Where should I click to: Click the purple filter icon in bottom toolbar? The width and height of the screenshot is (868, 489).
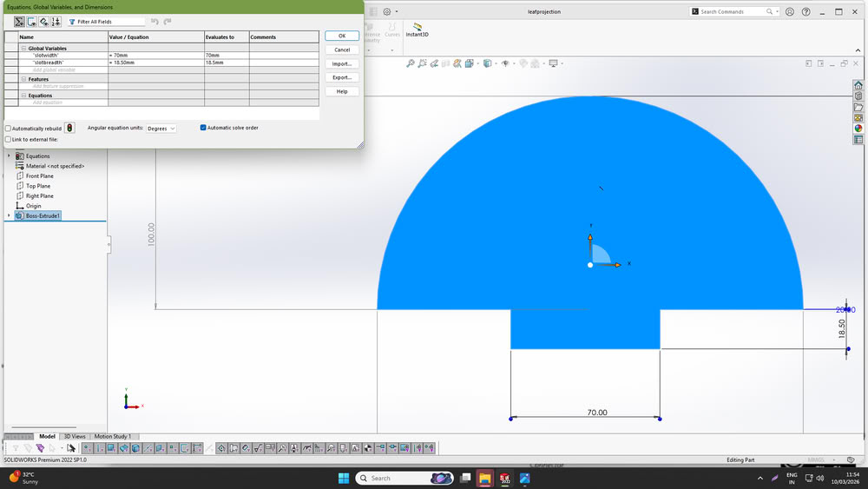pyautogui.click(x=40, y=448)
